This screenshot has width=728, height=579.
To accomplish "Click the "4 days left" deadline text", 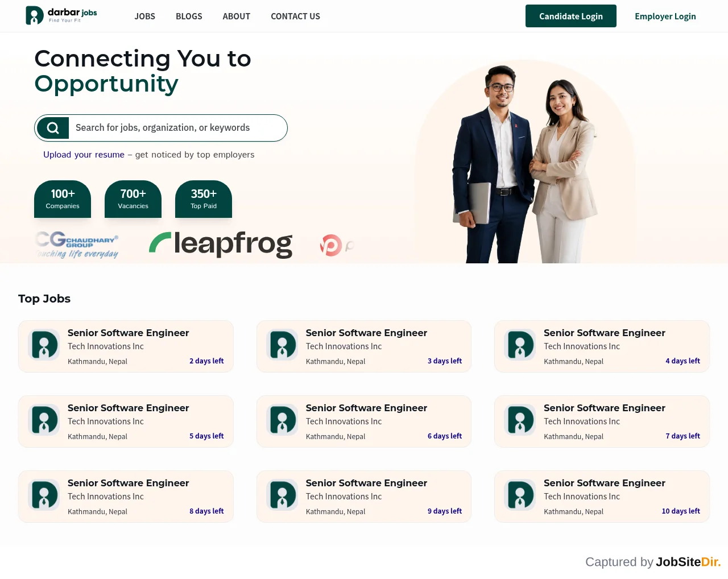I will [683, 361].
